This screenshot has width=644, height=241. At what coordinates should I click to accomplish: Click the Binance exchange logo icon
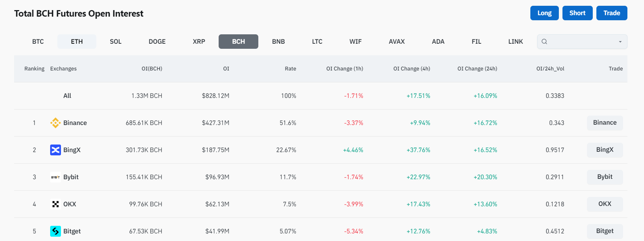tap(56, 123)
